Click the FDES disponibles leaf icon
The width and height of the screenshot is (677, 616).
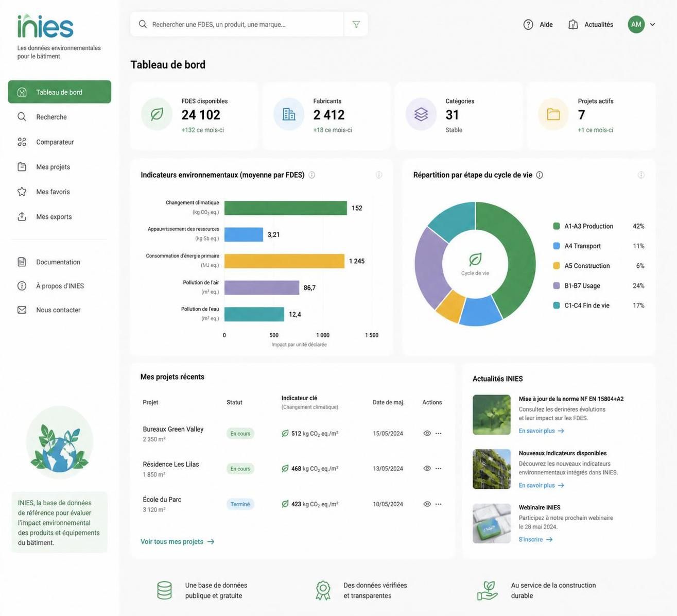pos(157,114)
